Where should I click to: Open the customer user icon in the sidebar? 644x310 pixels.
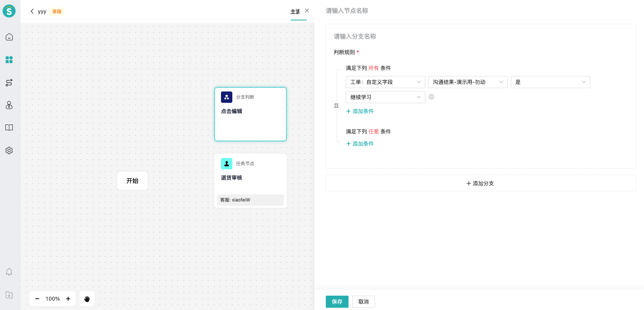click(9, 105)
